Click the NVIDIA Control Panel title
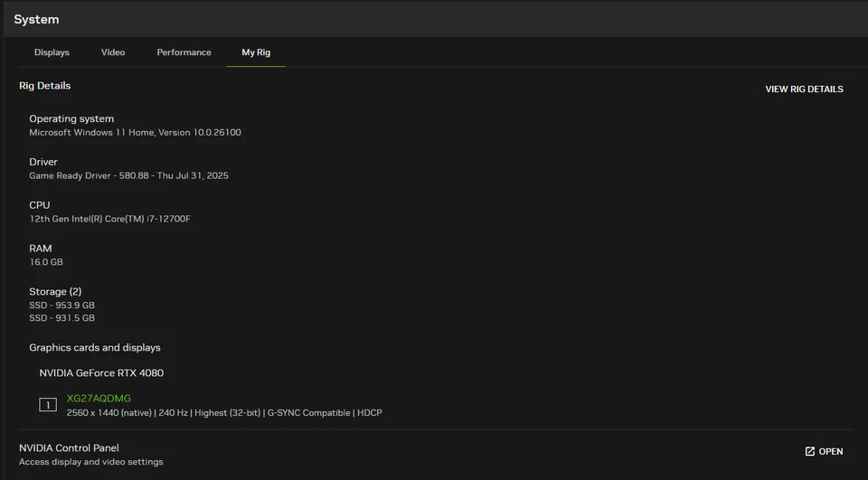868x480 pixels. pyautogui.click(x=69, y=447)
